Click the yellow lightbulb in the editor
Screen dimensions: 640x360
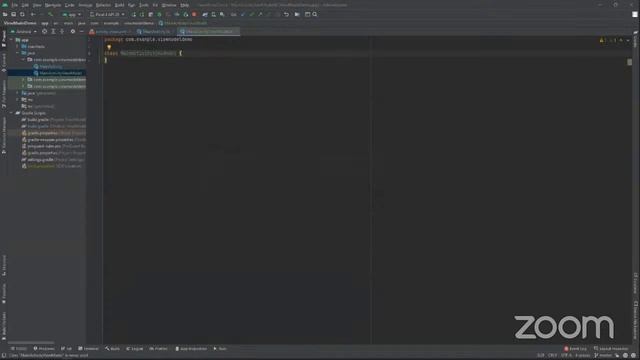click(109, 47)
